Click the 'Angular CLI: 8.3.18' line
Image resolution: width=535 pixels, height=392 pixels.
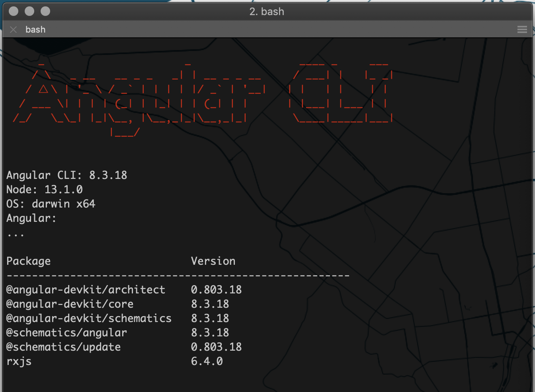coord(67,175)
